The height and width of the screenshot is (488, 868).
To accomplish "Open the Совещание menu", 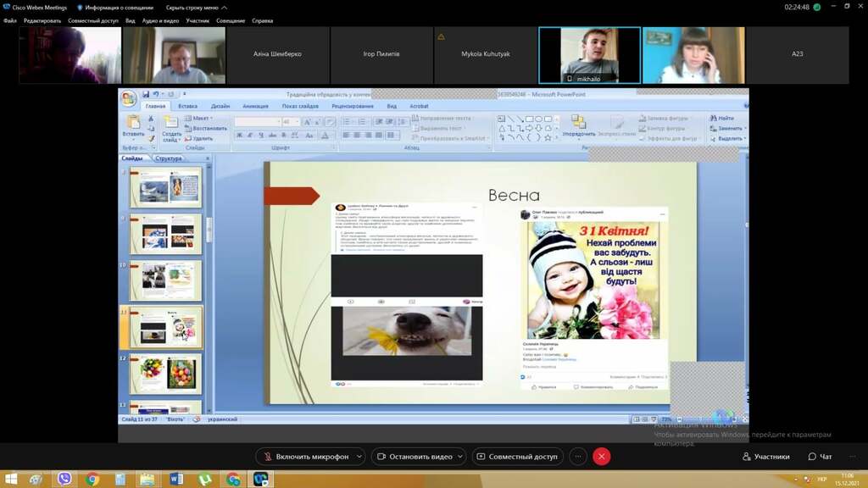I will (x=230, y=20).
